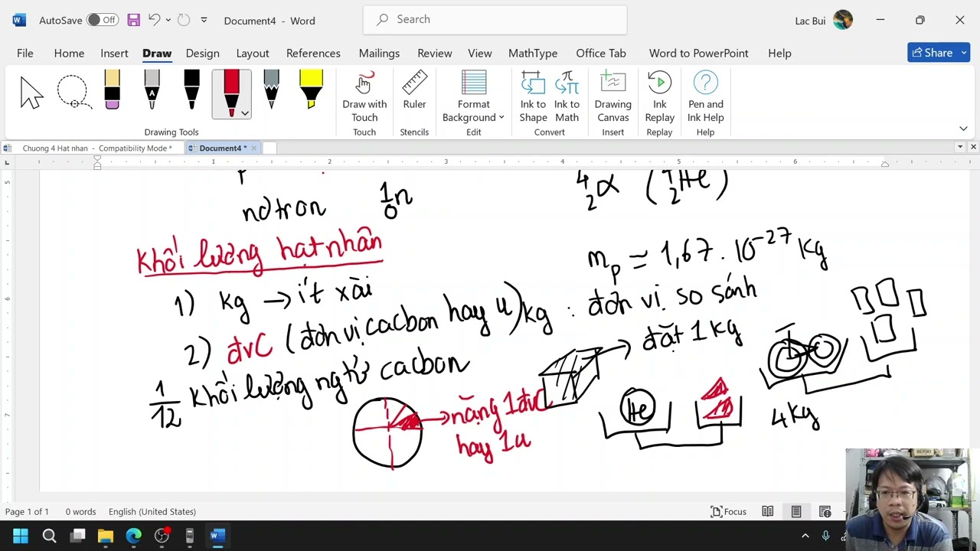Collapse the ribbon with chevron
980x551 pixels.
[x=963, y=129]
